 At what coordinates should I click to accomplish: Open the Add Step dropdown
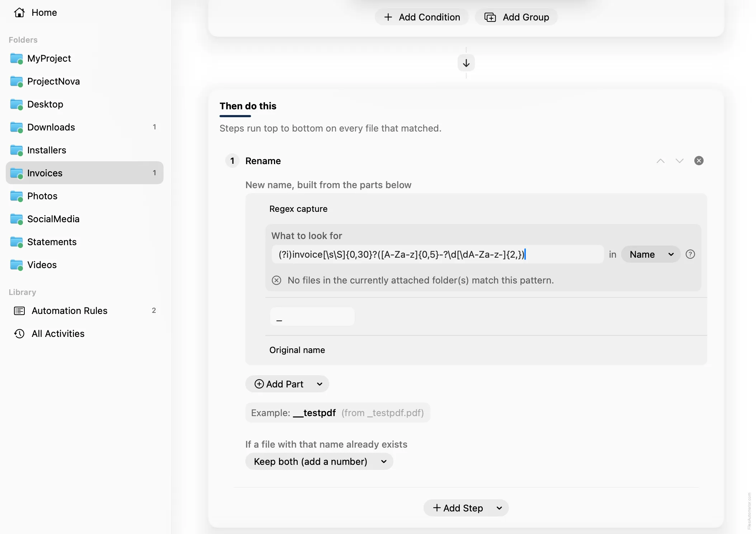(x=466, y=508)
